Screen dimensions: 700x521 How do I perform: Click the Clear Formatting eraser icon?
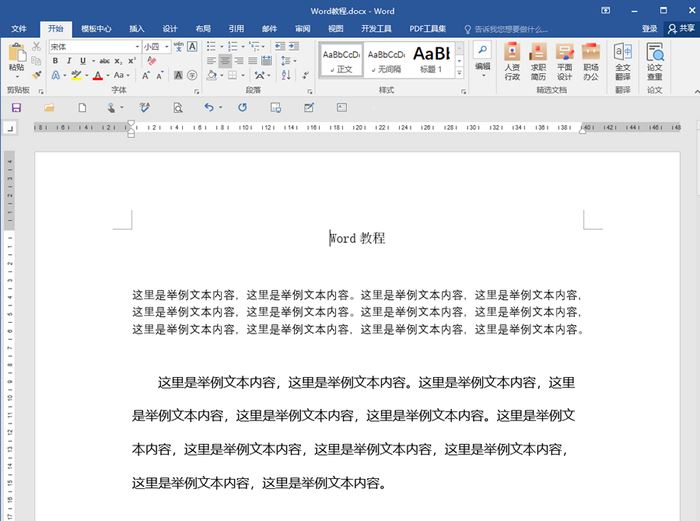[x=152, y=61]
